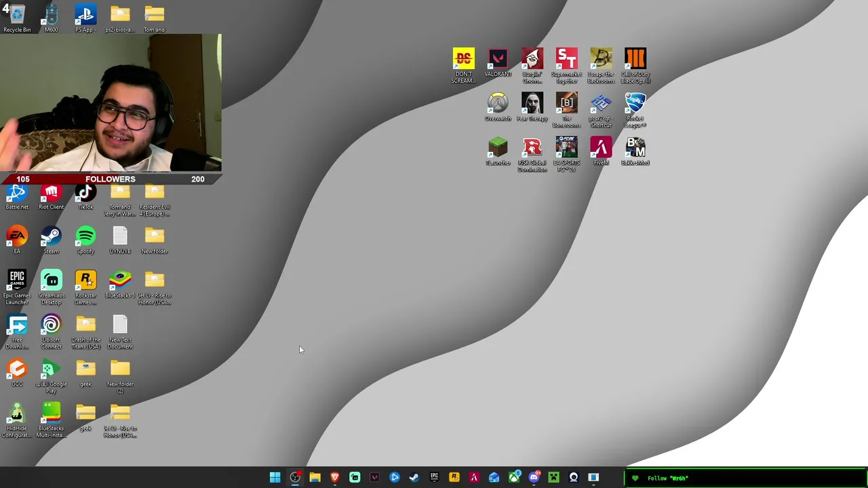Select the pcsx2-qt Shortcut icon
The width and height of the screenshot is (868, 488).
(601, 110)
